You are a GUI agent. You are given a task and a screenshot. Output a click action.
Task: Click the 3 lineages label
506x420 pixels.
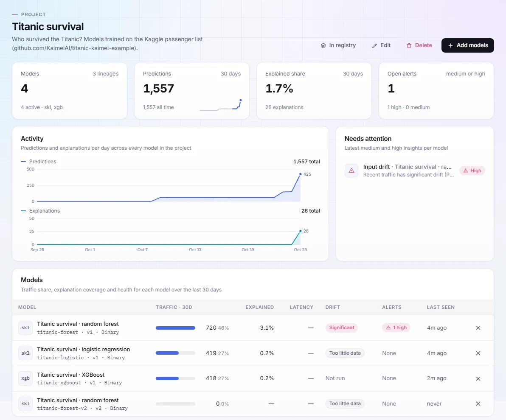pos(106,74)
